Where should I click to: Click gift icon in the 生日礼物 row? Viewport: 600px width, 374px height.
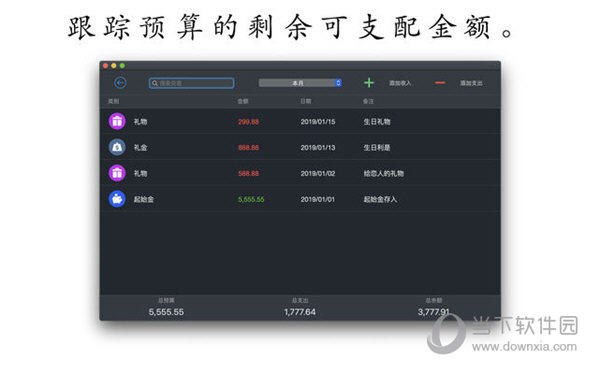(x=117, y=121)
